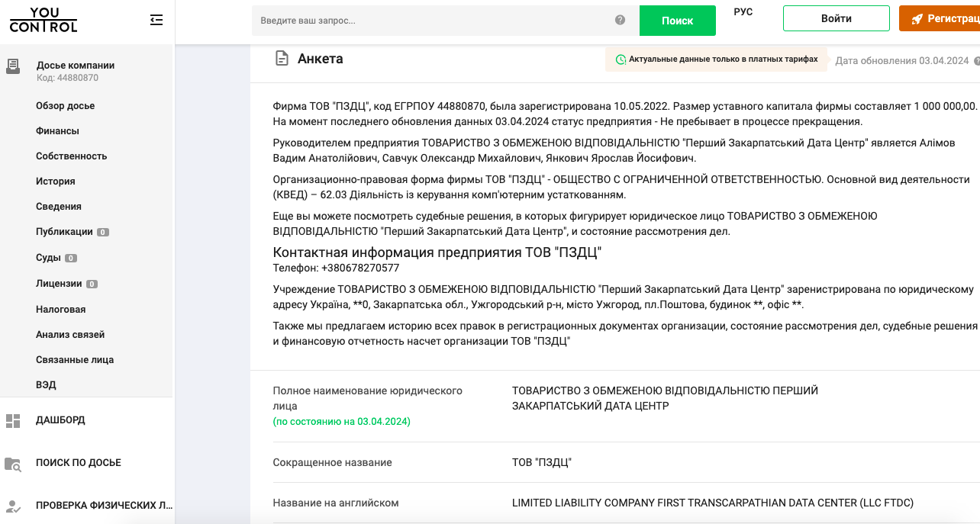Collapse the sidebar with the menu toggle icon

tap(156, 20)
